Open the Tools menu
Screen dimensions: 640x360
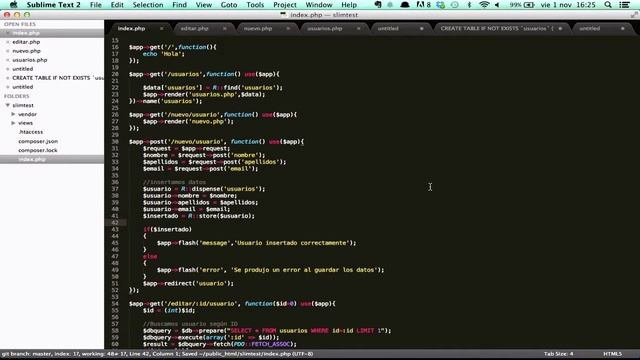click(255, 5)
